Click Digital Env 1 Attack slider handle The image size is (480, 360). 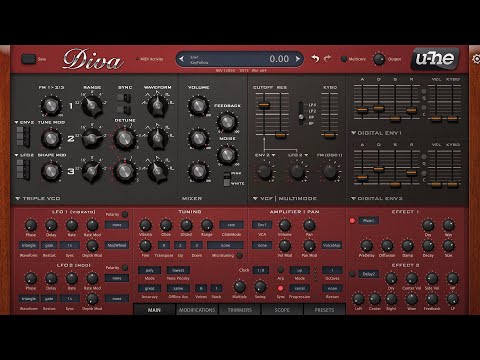362,109
